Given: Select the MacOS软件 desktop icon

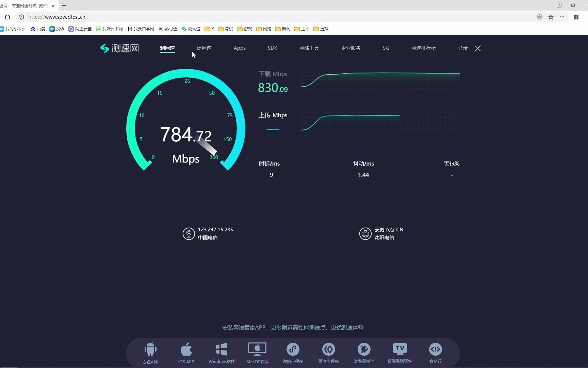Looking at the screenshot, I should coord(257,349).
